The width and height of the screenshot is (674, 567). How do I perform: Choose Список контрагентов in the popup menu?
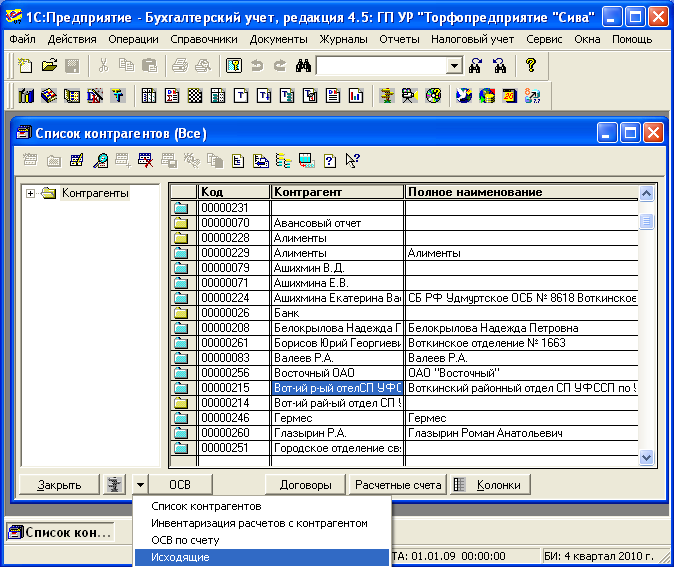262,506
